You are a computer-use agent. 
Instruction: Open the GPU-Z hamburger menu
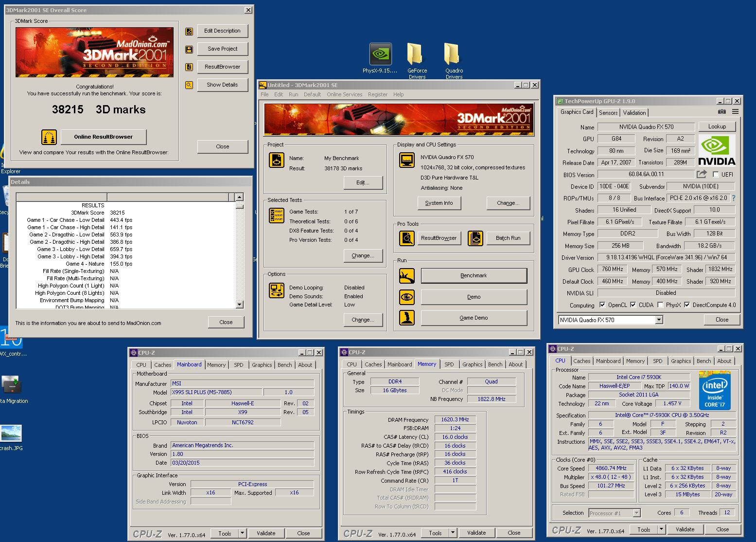click(736, 112)
